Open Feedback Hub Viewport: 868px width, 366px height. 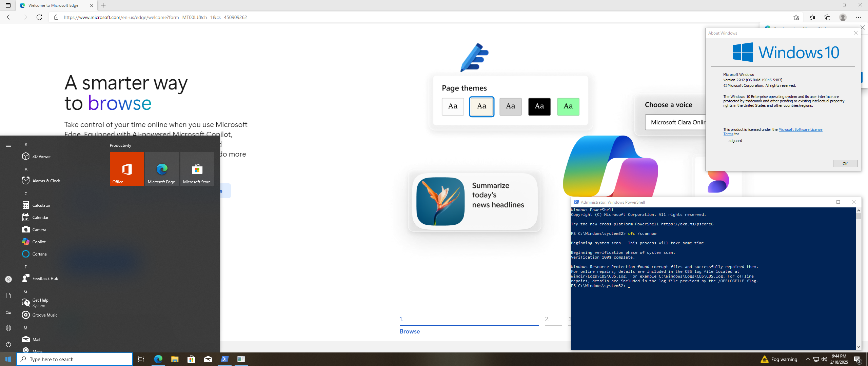coord(61,278)
